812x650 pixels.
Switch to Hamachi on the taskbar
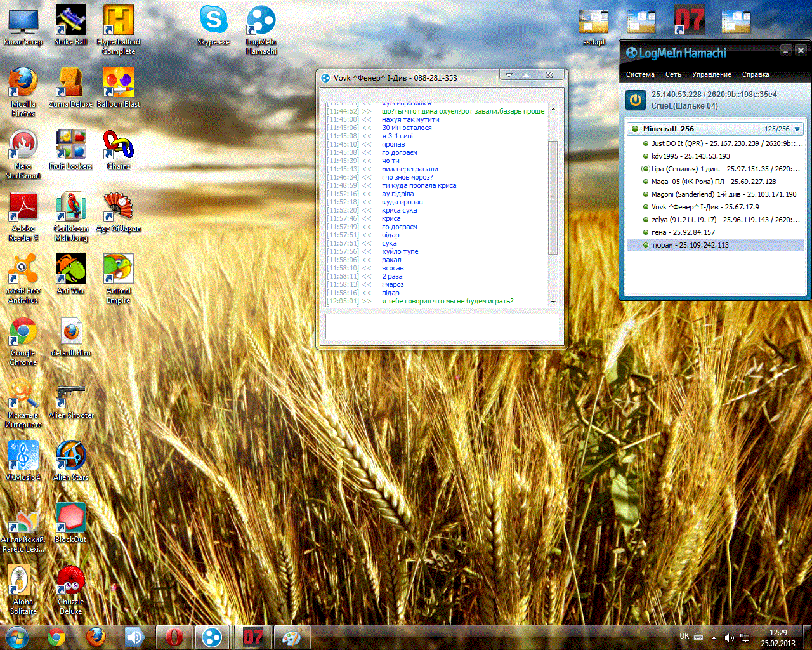tap(213, 637)
